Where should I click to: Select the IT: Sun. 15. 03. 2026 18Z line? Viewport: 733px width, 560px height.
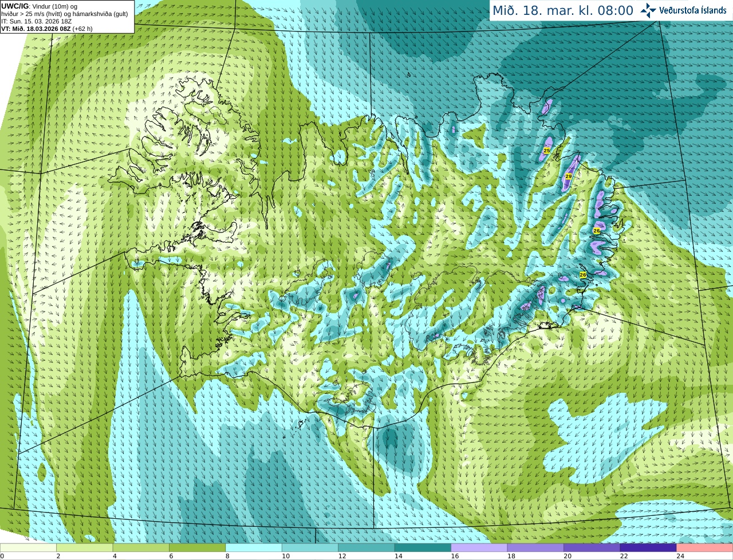coord(37,21)
